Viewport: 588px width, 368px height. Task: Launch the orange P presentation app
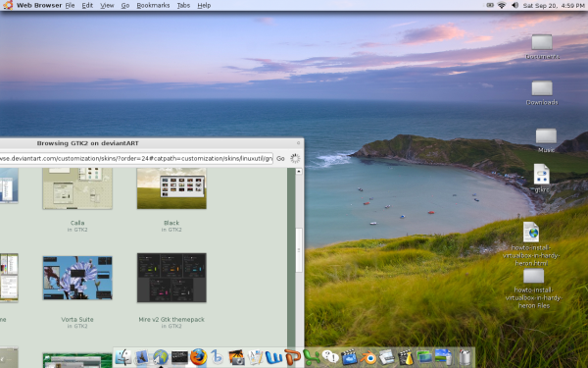tap(292, 357)
